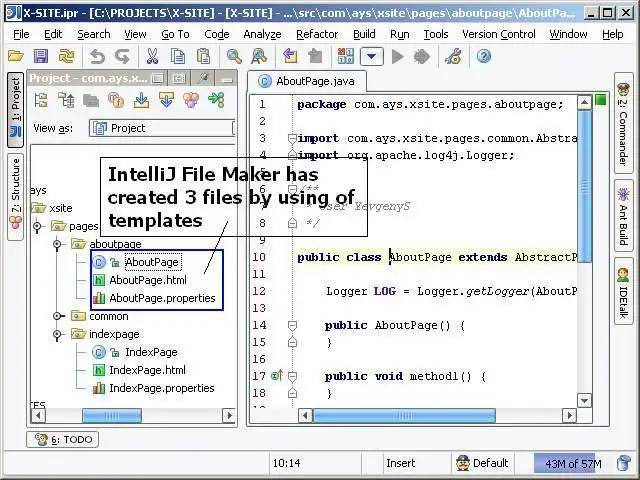
Task: Paste using the clipboard icon
Action: pyautogui.click(x=203, y=56)
